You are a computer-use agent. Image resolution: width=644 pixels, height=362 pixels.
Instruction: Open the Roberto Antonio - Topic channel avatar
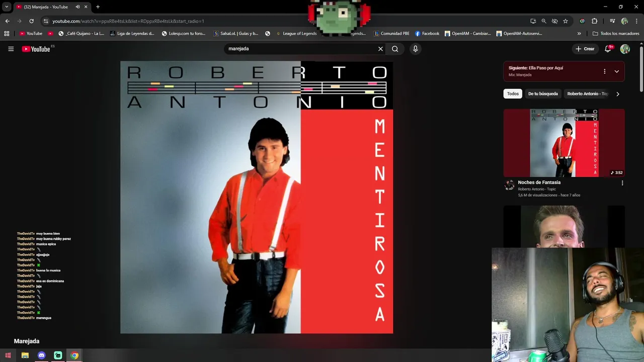510,186
